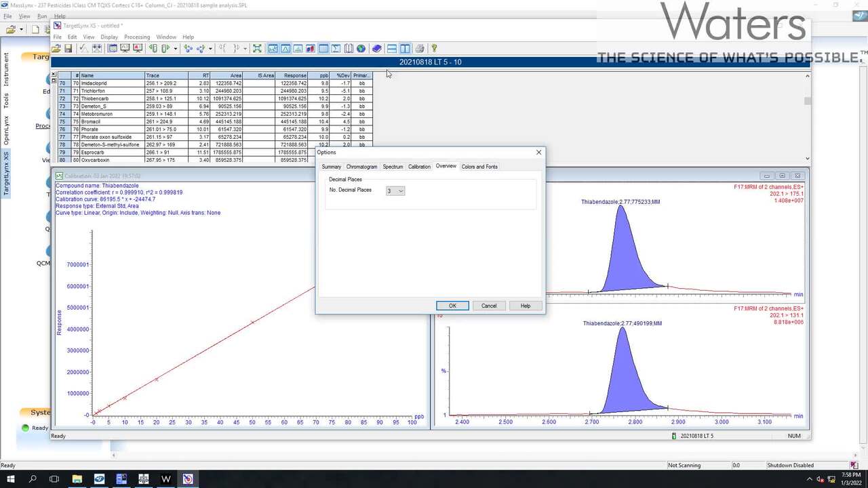Click the globe icon in the toolbar
Image resolution: width=868 pixels, height=488 pixels.
click(x=361, y=49)
